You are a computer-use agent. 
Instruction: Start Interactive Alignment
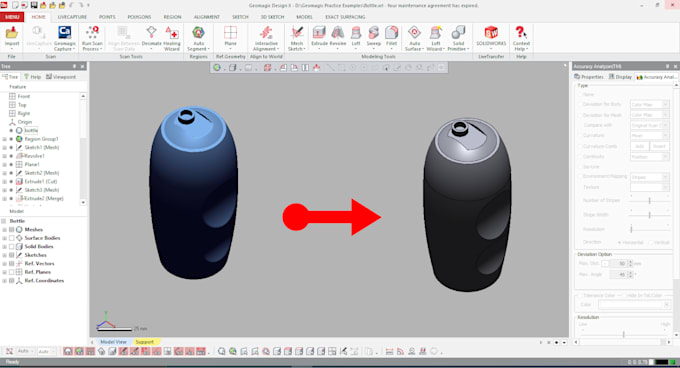point(266,38)
